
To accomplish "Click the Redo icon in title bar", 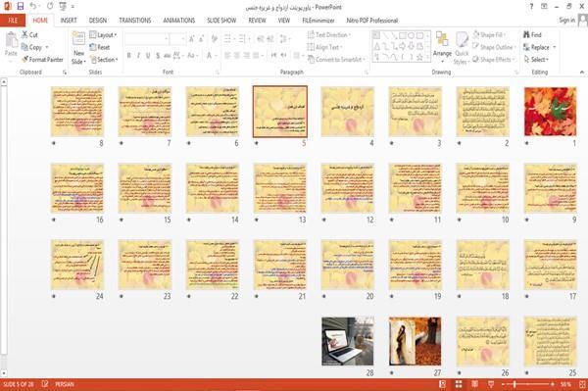I will coord(50,6).
